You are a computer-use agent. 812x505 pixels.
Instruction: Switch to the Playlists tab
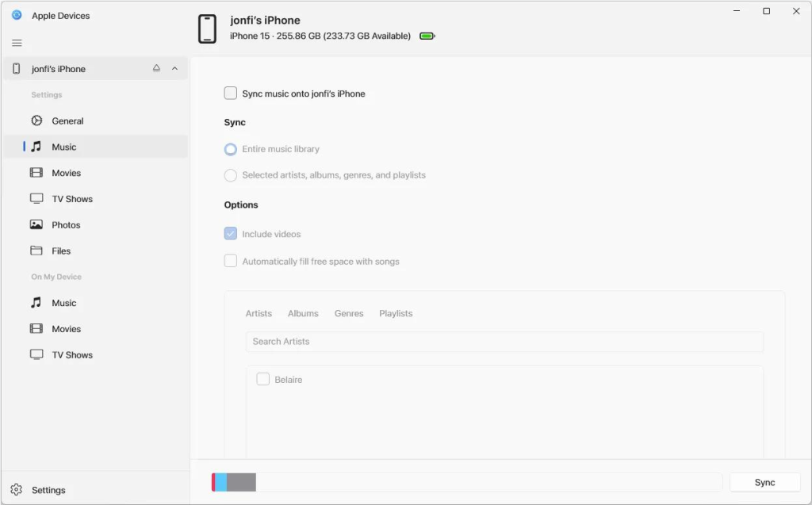point(396,313)
